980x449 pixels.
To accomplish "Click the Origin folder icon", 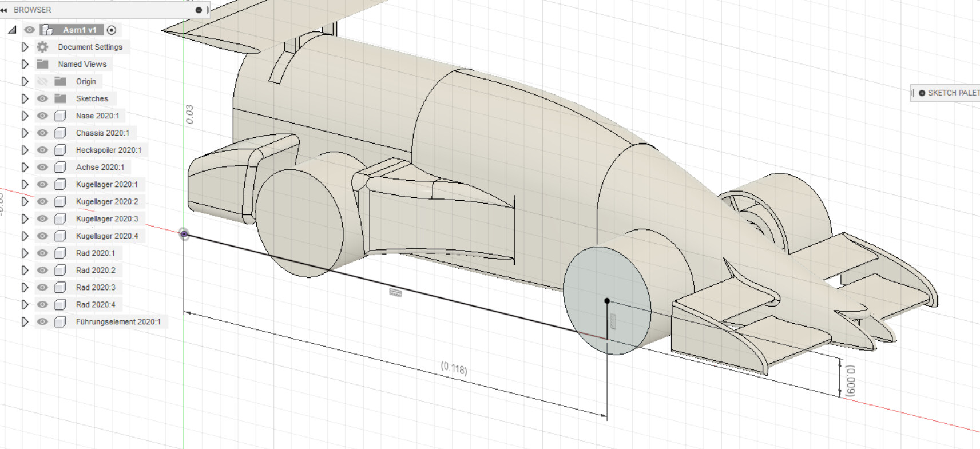I will [61, 81].
